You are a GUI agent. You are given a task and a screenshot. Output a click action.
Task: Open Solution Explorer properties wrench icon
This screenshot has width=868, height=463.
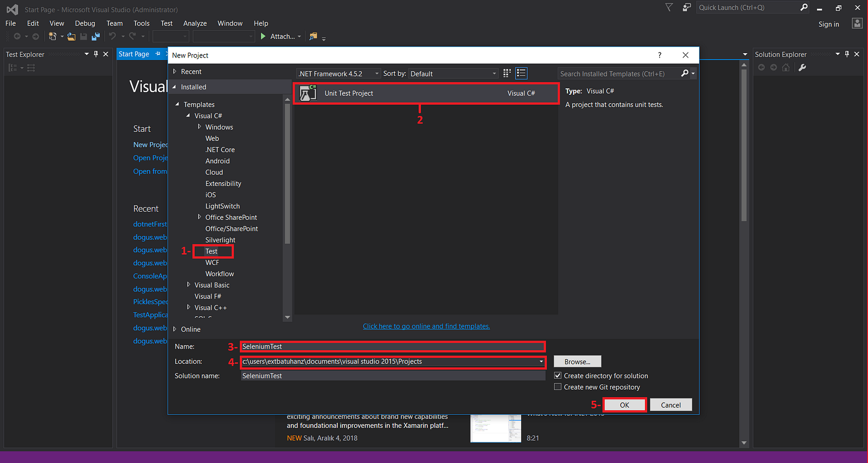tap(802, 67)
